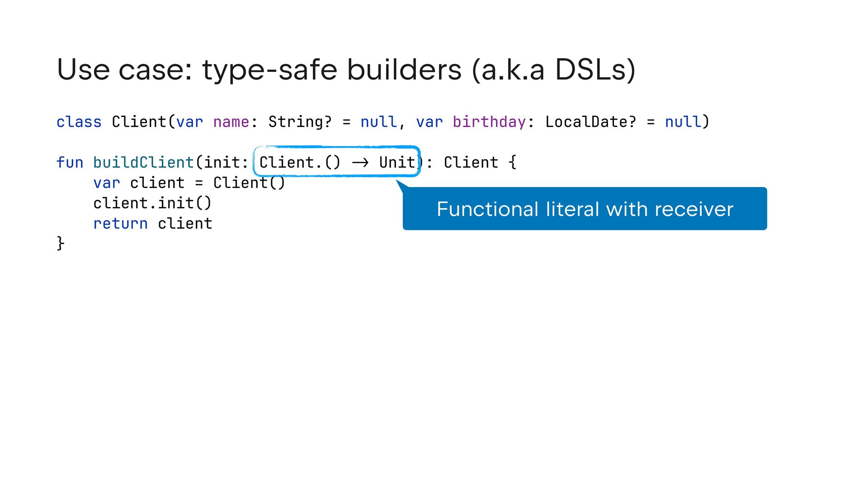Click the arrow symbol inside highlighted box
Image resolution: width=868 pixels, height=488 pixels.
360,163
